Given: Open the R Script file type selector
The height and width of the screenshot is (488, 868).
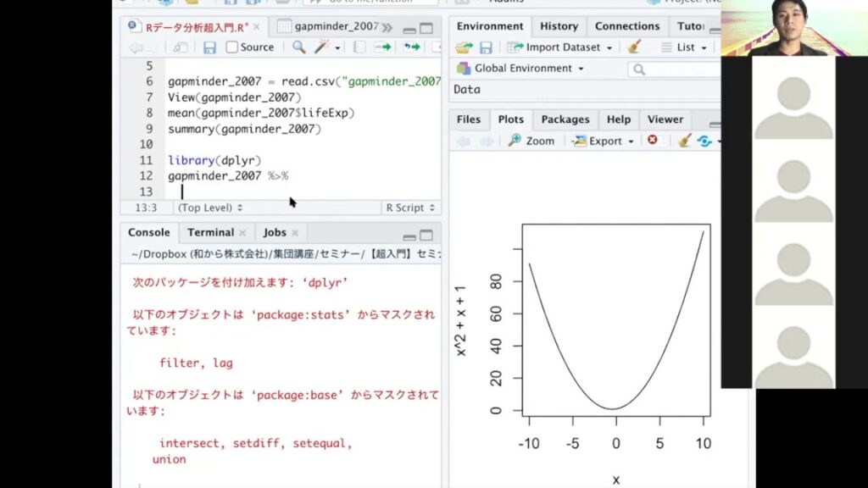Looking at the screenshot, I should [410, 208].
